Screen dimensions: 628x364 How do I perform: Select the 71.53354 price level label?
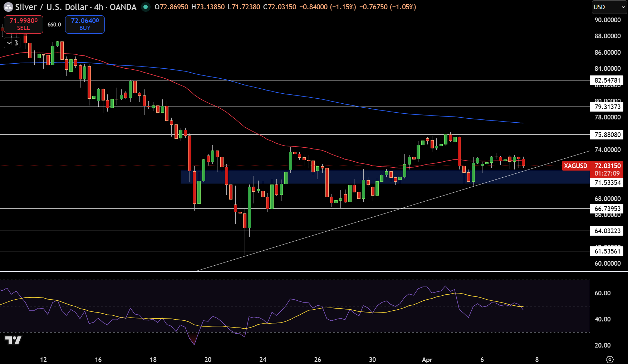pyautogui.click(x=607, y=183)
